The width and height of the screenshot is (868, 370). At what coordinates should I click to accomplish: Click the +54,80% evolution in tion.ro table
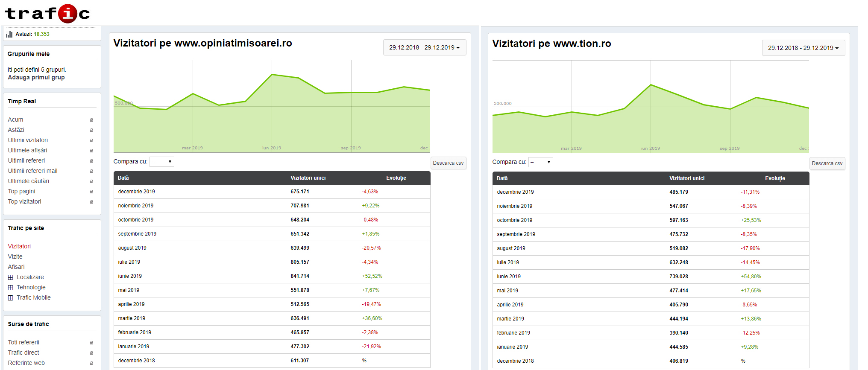point(751,277)
